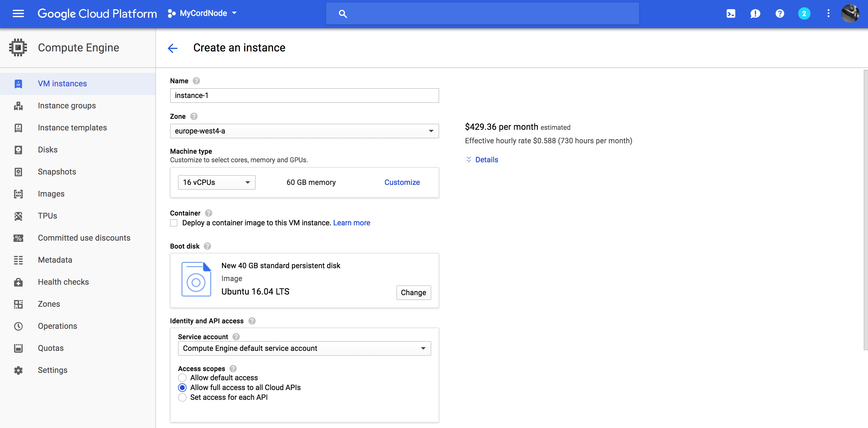
Task: Open notifications badge showing 2
Action: click(x=804, y=13)
